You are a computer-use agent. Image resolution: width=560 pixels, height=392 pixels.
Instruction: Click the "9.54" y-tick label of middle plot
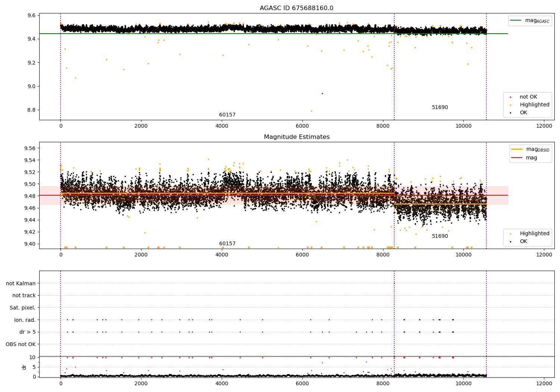coord(30,161)
